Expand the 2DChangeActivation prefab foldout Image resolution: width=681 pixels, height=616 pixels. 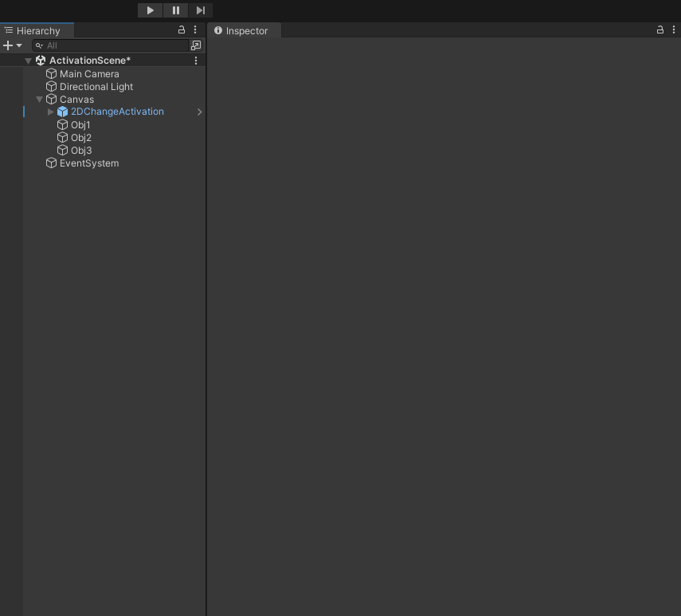(50, 112)
